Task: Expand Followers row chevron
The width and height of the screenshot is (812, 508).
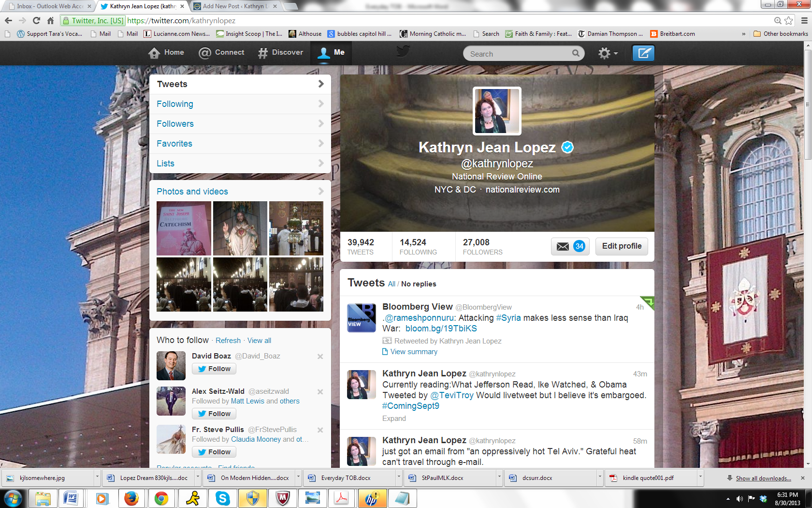Action: [x=321, y=123]
